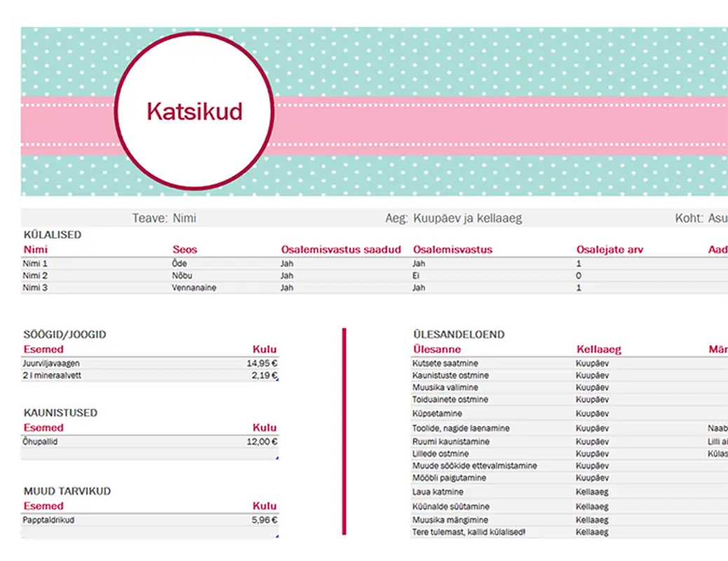Click the Mööbli paigutamine task

click(x=450, y=478)
